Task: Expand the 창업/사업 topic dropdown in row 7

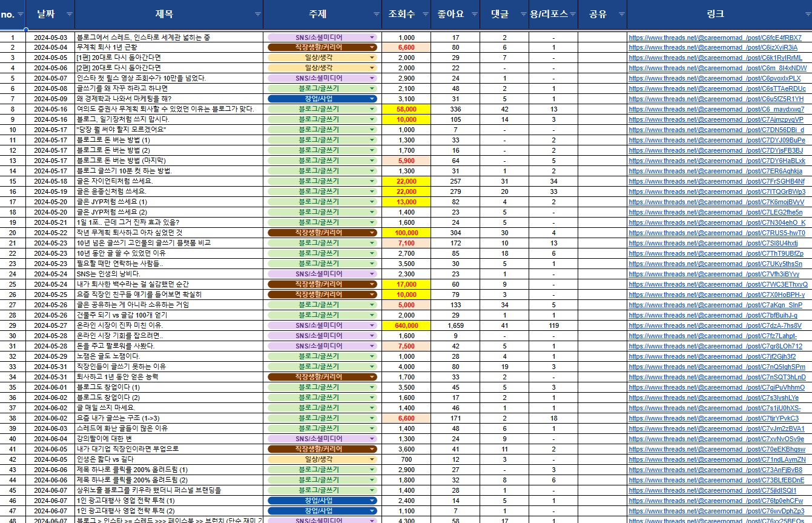Action: click(x=372, y=99)
